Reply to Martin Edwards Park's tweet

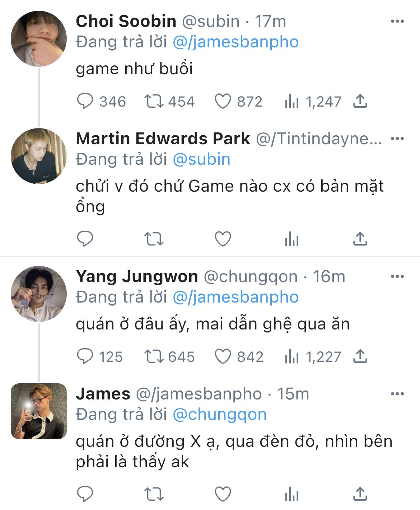(85, 239)
